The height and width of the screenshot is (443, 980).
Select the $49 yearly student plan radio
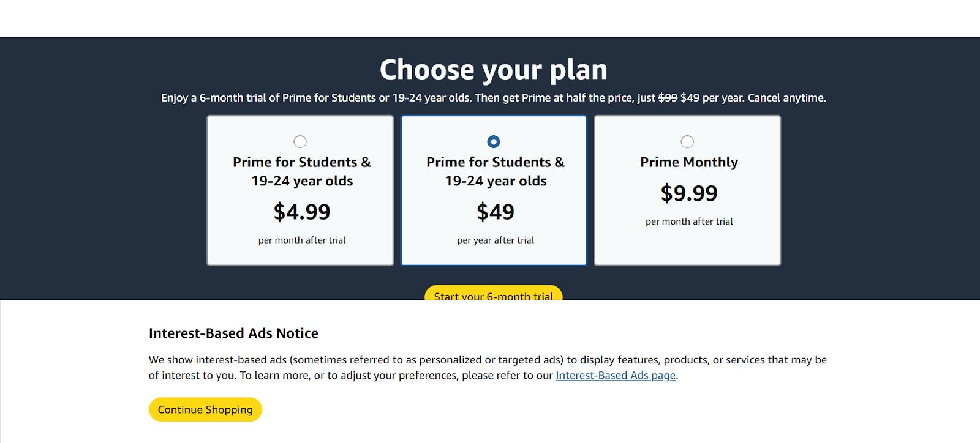494,142
